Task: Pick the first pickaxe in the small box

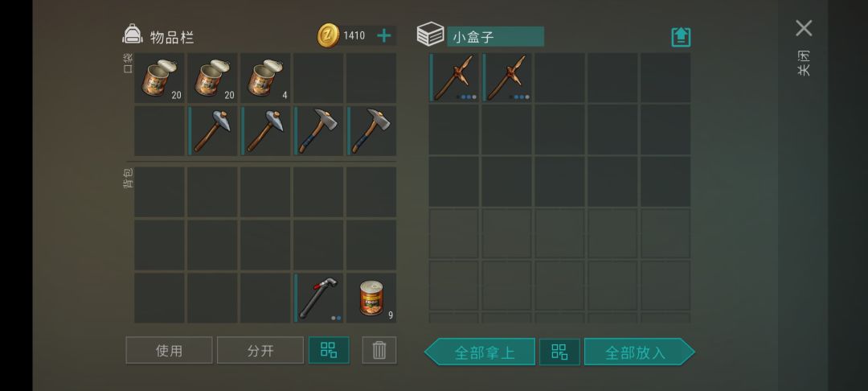Action: pos(453,77)
